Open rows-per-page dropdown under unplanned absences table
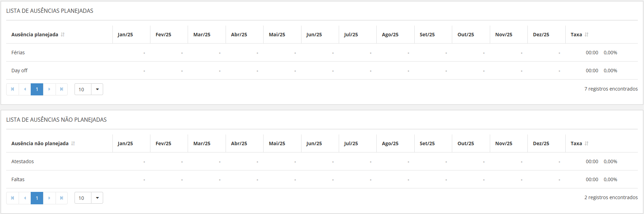 [x=97, y=198]
